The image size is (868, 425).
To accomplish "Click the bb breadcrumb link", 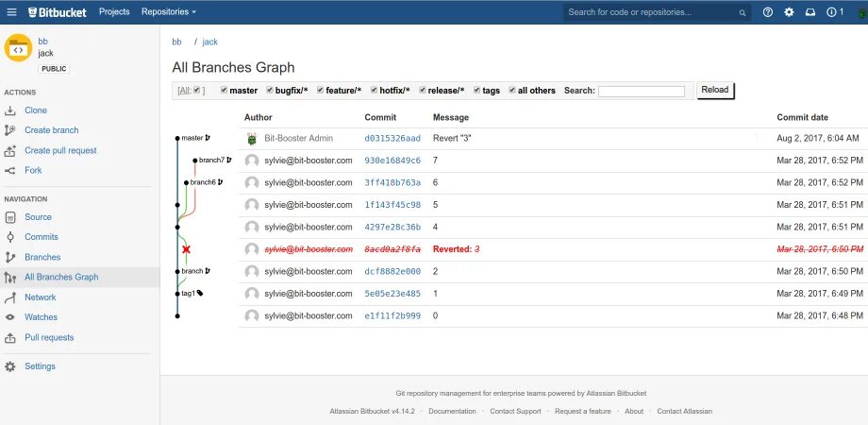I will (176, 42).
